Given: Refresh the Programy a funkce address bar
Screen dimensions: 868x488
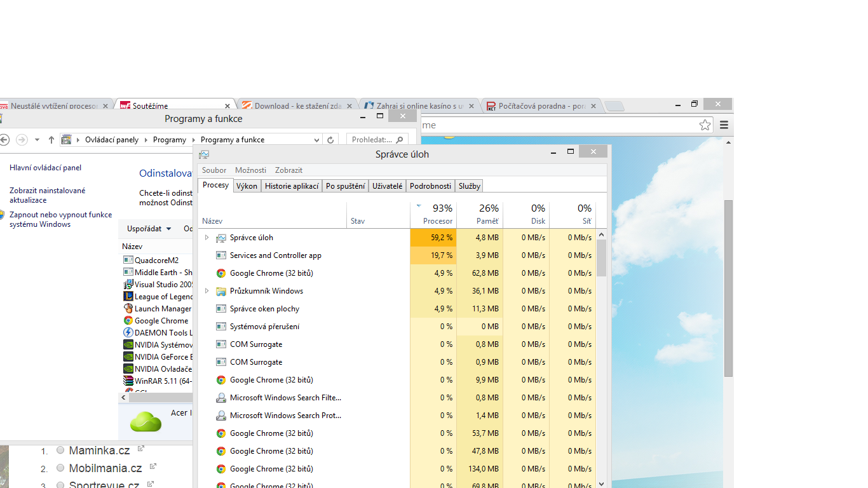Looking at the screenshot, I should (x=330, y=140).
